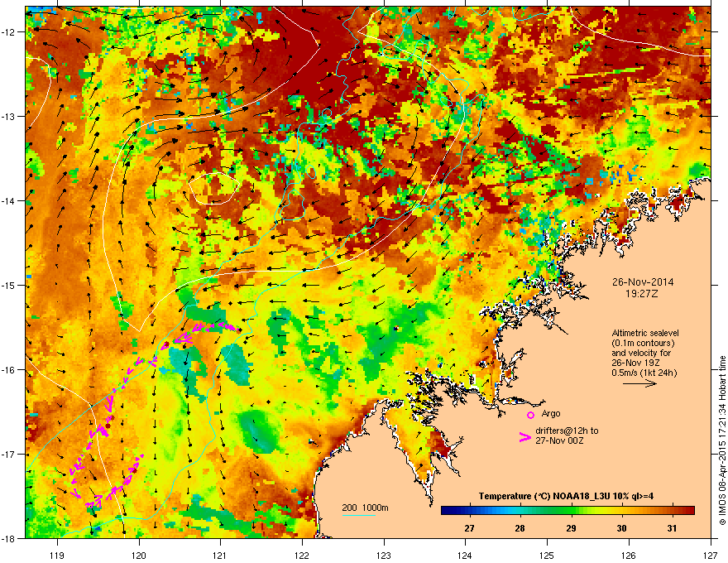Click the 'Temperature (°C) NOAA18_L3U 10% ql>=4' title

click(x=566, y=496)
